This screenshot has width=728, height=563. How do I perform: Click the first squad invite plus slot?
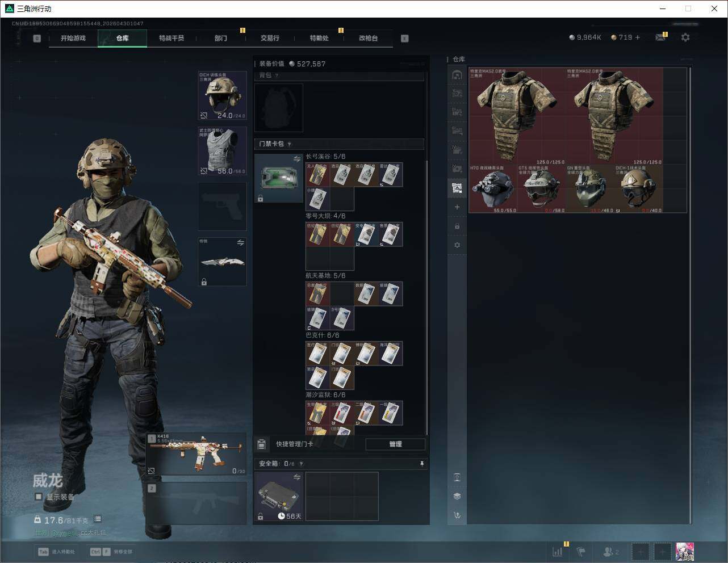click(641, 551)
